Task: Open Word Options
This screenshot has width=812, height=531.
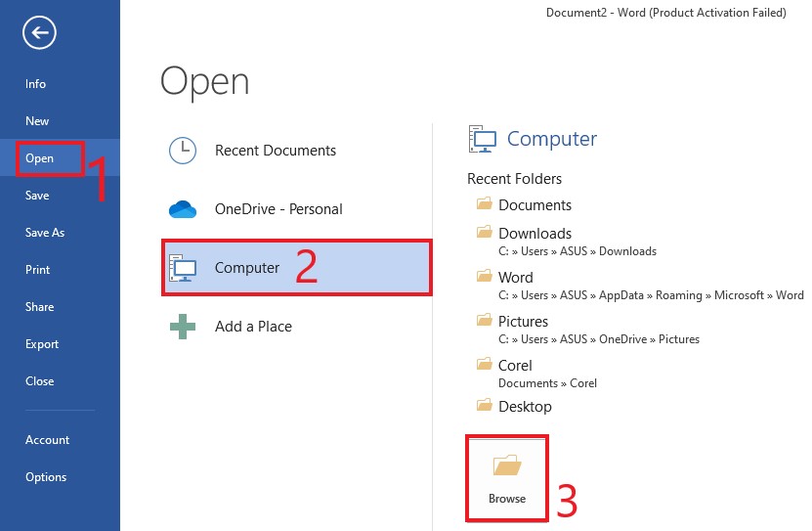Action: (46, 477)
